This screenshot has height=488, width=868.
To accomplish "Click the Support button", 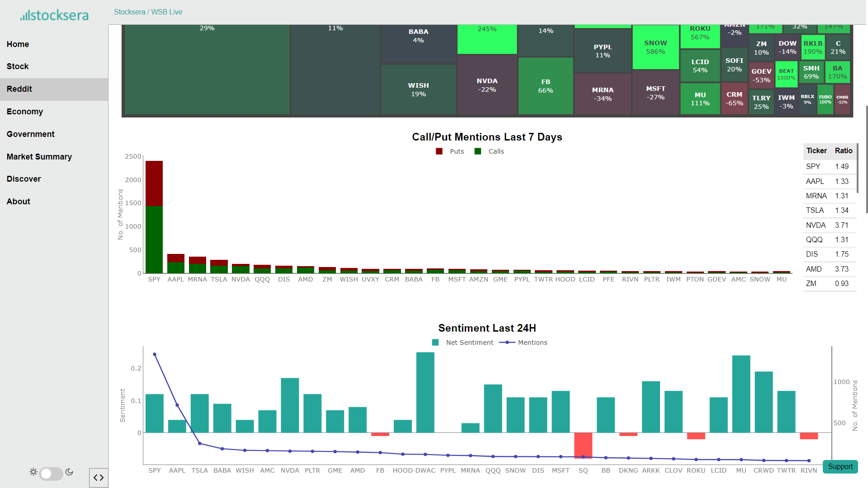I will coord(840,466).
